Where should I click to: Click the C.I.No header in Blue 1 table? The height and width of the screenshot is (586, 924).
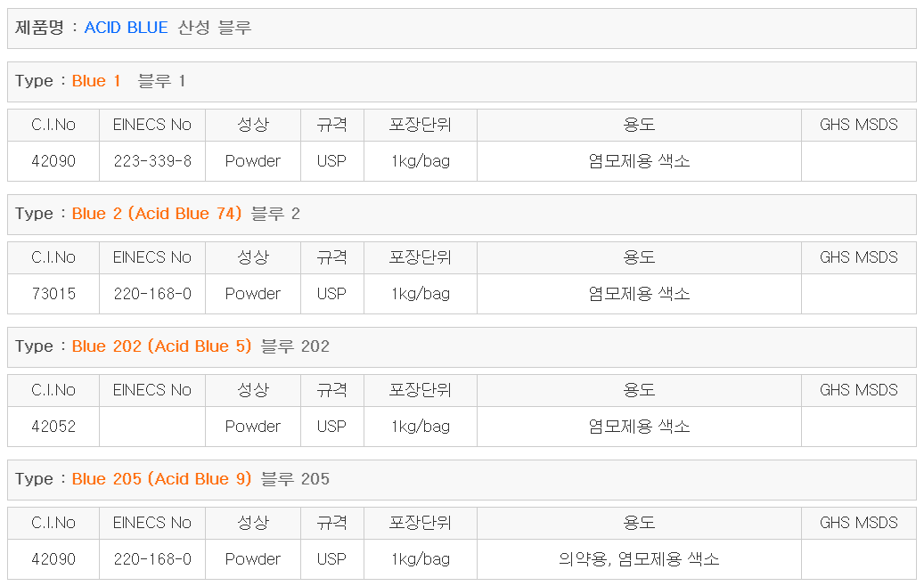click(x=53, y=125)
